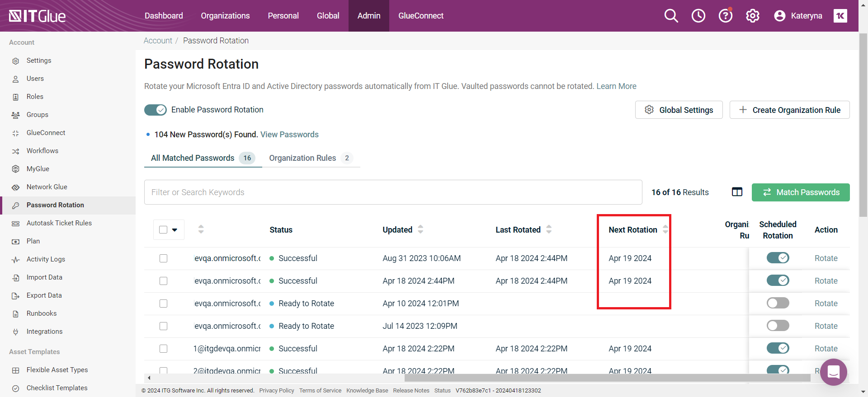
Task: Switch to Organization Rules tab
Action: coord(311,158)
